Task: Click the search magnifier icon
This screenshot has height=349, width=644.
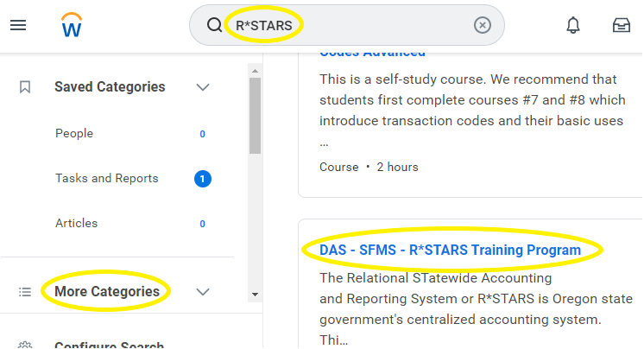Action: [214, 26]
